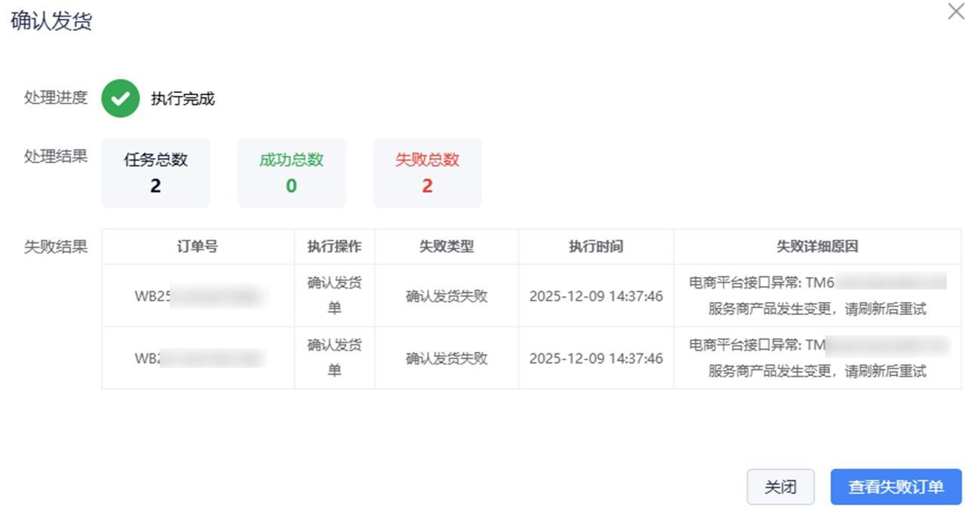Click the green checkmark completion icon
This screenshot has width=980, height=512.
(x=121, y=98)
